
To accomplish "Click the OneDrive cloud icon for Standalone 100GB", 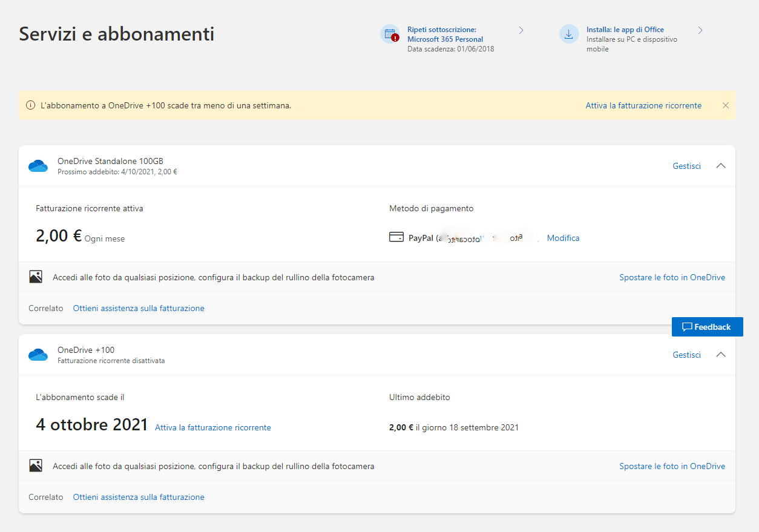I will coord(38,166).
